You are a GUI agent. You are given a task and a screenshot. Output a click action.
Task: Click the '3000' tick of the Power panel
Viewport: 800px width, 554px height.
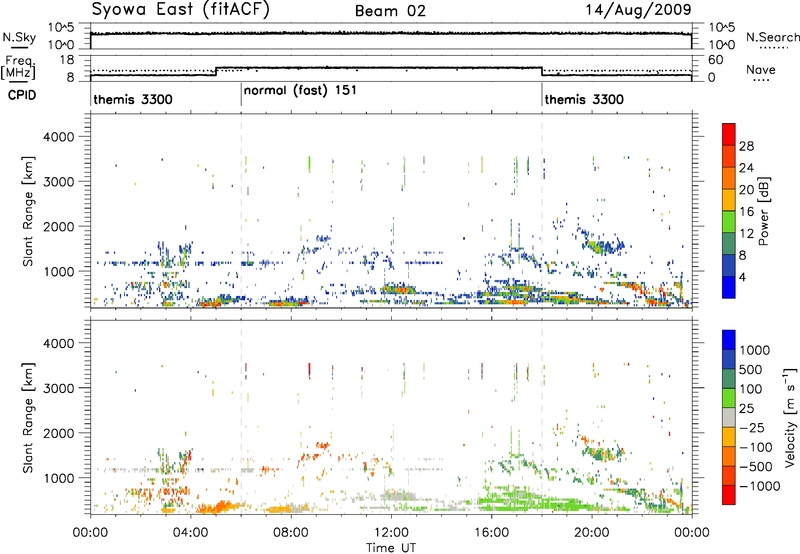[x=59, y=182]
